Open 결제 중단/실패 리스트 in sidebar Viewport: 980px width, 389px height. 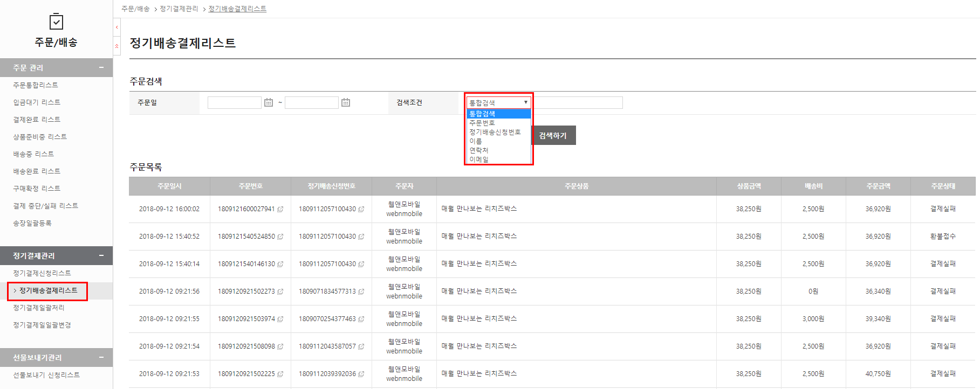[46, 206]
